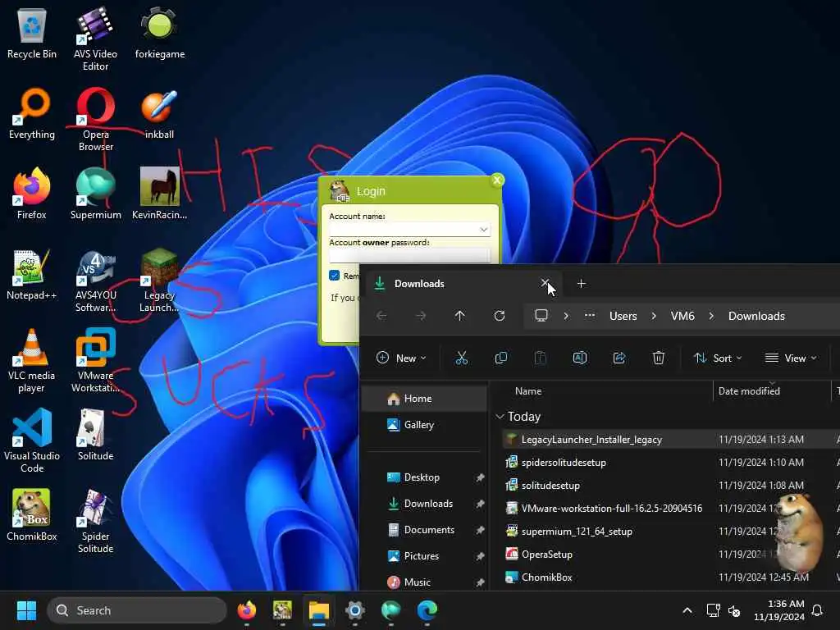This screenshot has height=630, width=840.
Task: Open Desktop in Quick access
Action: click(x=425, y=477)
